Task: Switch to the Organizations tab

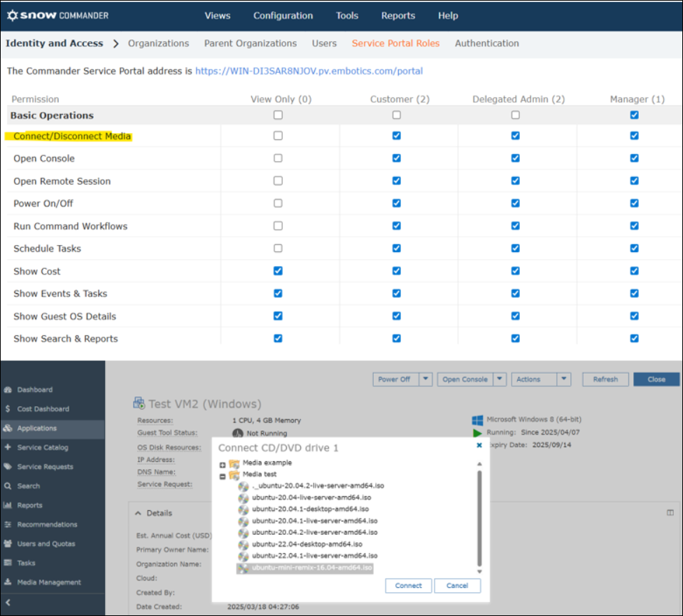Action: 159,43
